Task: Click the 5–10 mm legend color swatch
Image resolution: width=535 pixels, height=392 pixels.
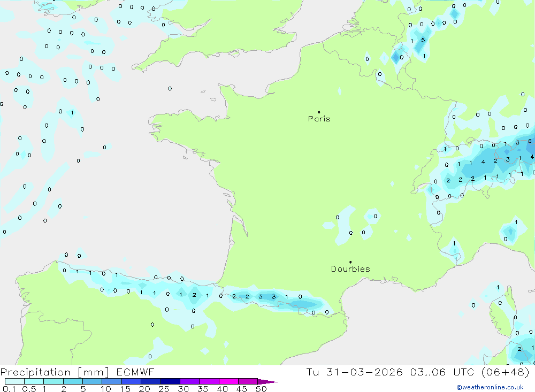Action: (92, 381)
